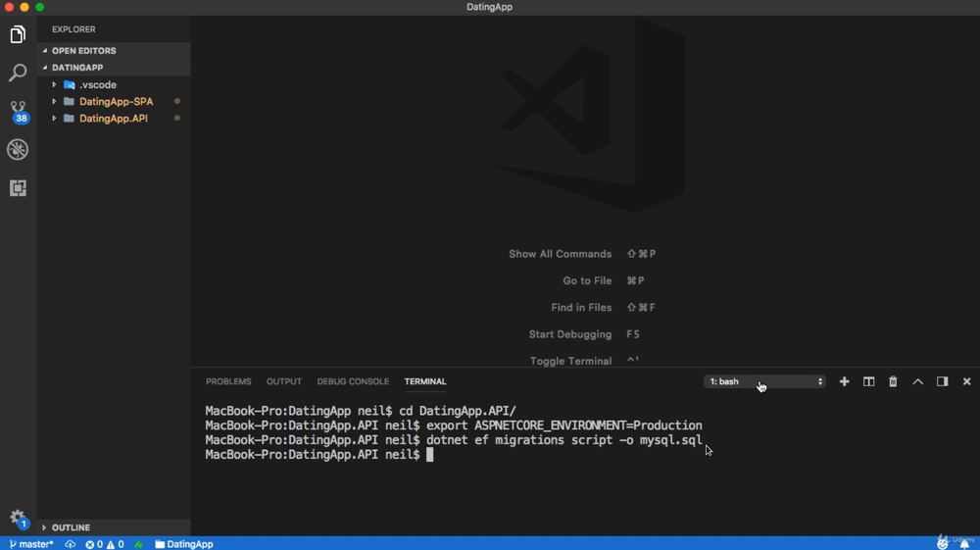Viewport: 980px width, 550px height.
Task: Switch to the Debug Console tab
Action: point(353,381)
